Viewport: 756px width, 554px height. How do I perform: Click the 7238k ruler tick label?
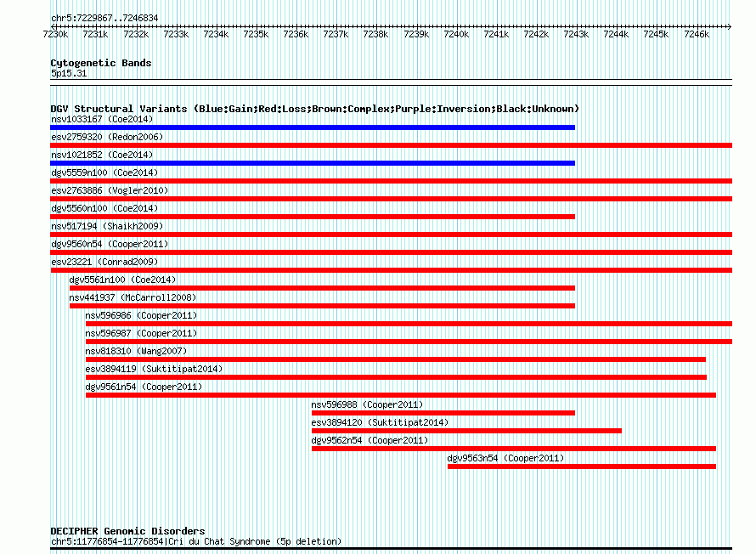[375, 34]
